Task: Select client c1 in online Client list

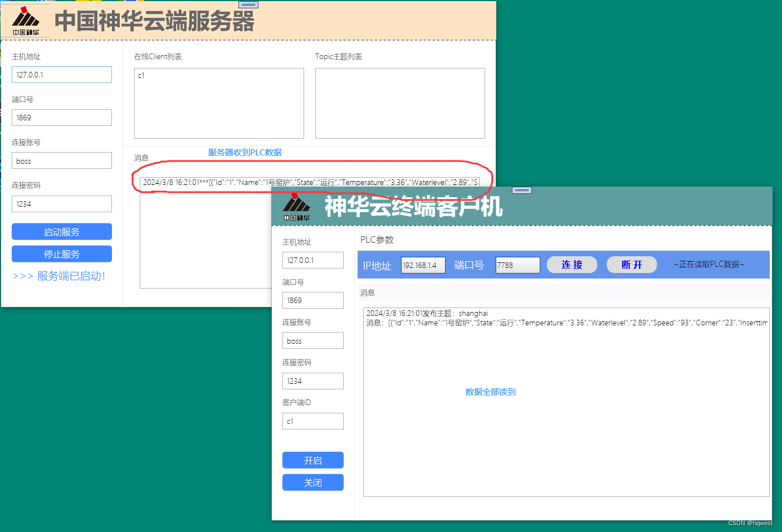Action: click(x=141, y=75)
